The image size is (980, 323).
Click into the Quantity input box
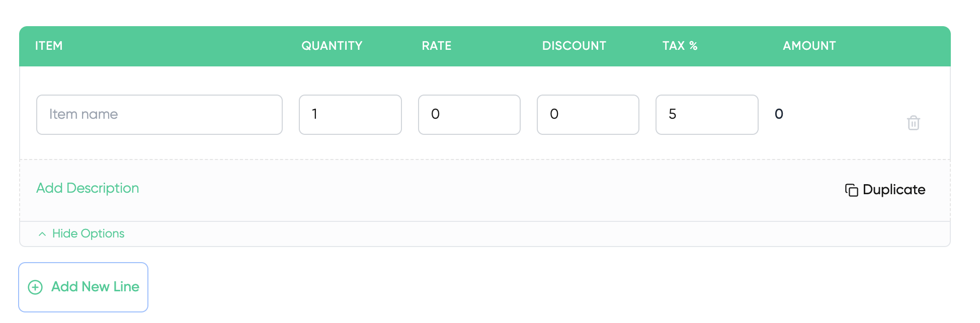[350, 115]
